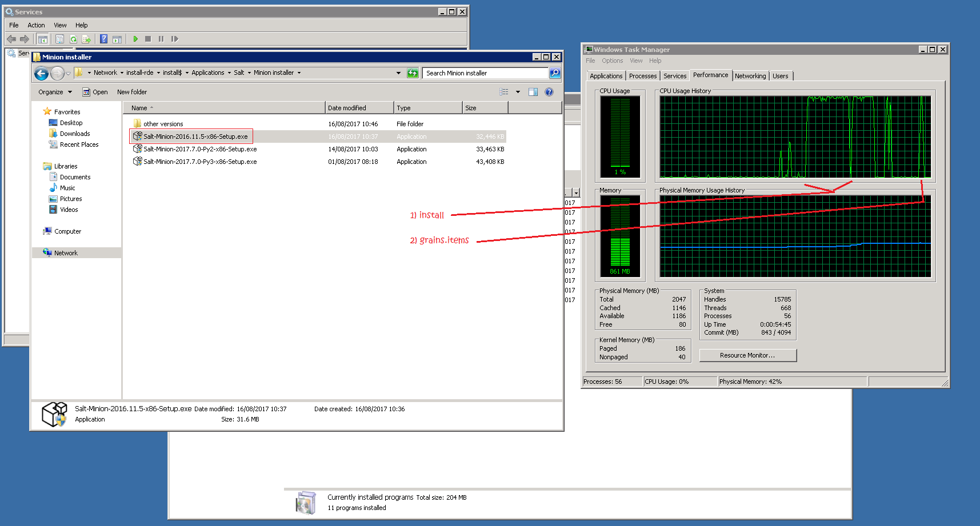Click the search magnifier in Minion installer window
The height and width of the screenshot is (526, 980).
553,73
